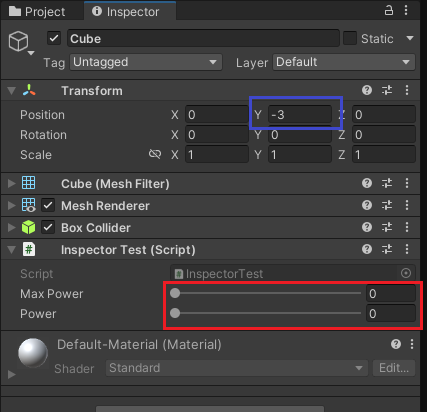Click the Rotation X input field
The image size is (427, 412).
coord(217,135)
